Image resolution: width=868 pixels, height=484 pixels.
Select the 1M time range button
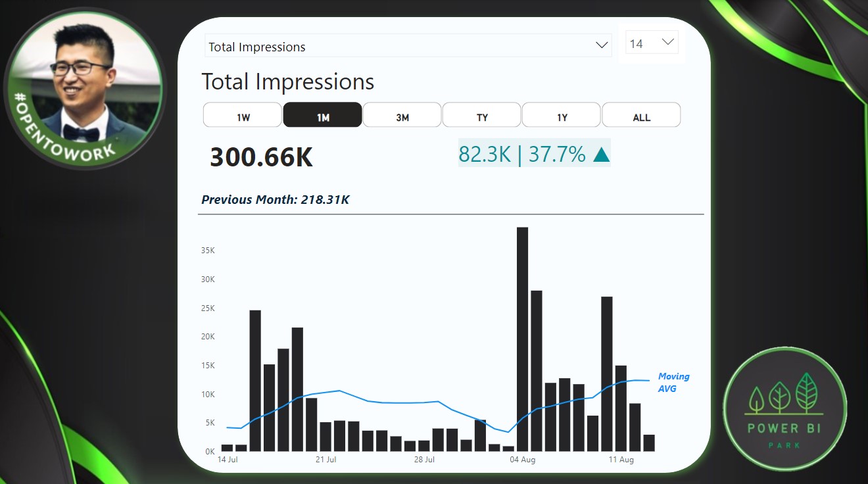(322, 116)
